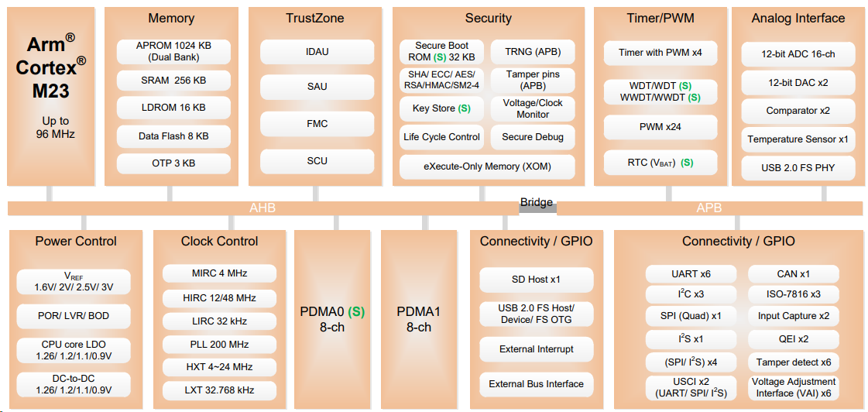Click the Secure Boot ROM 32 KB box

point(442,51)
